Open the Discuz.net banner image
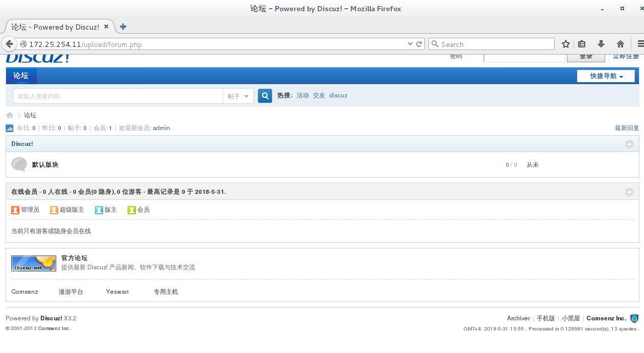The height and width of the screenshot is (353, 644). click(x=34, y=263)
